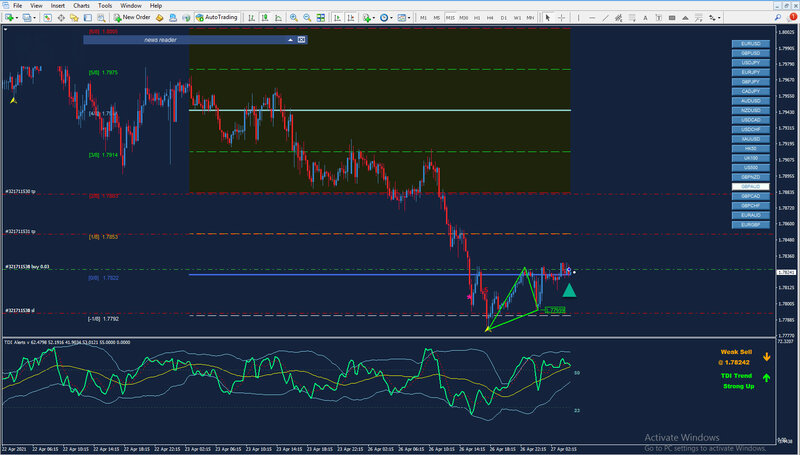Toggle the D1 timeframe button
800x455 pixels.
[x=504, y=18]
